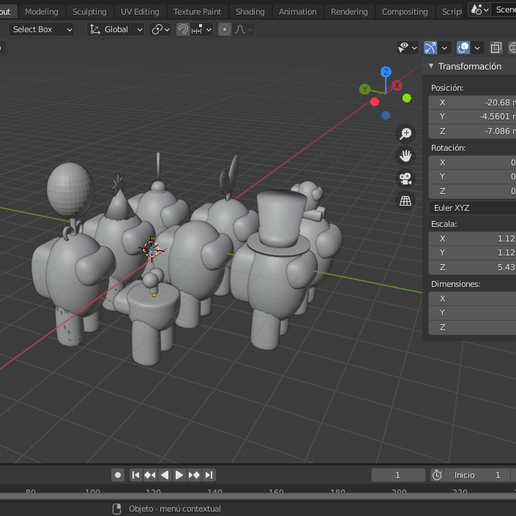Switch to the Texture Paint tab
Image resolution: width=516 pixels, height=516 pixels.
point(197,12)
